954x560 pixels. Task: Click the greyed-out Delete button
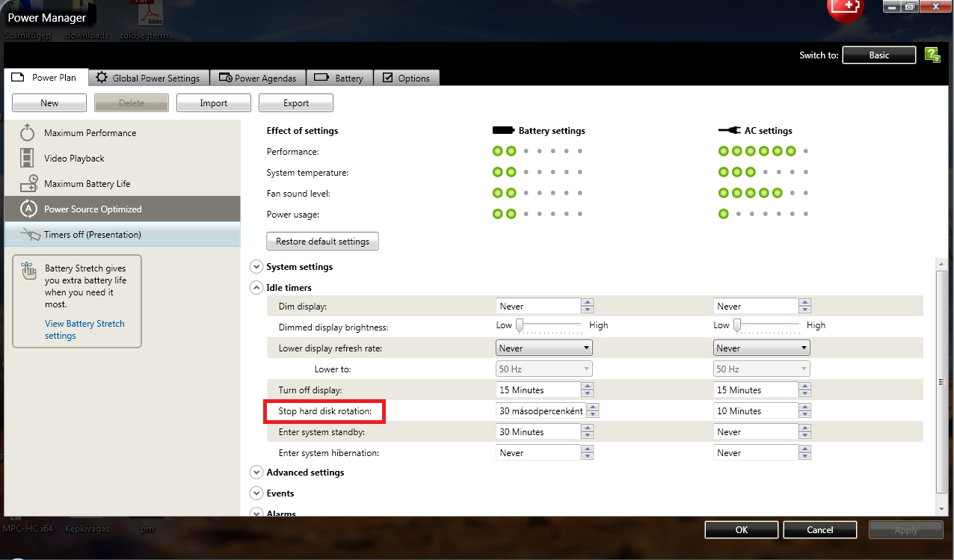132,103
